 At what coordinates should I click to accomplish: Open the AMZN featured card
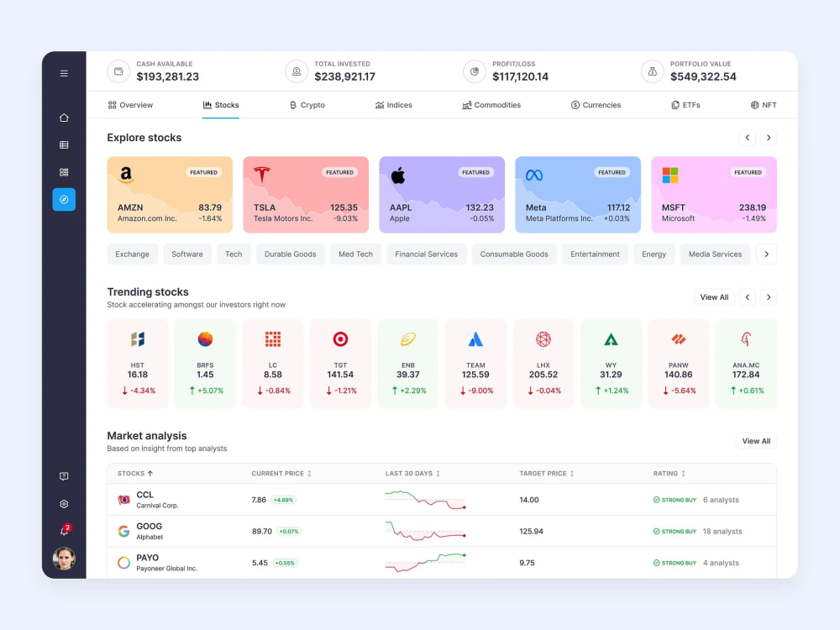click(170, 195)
